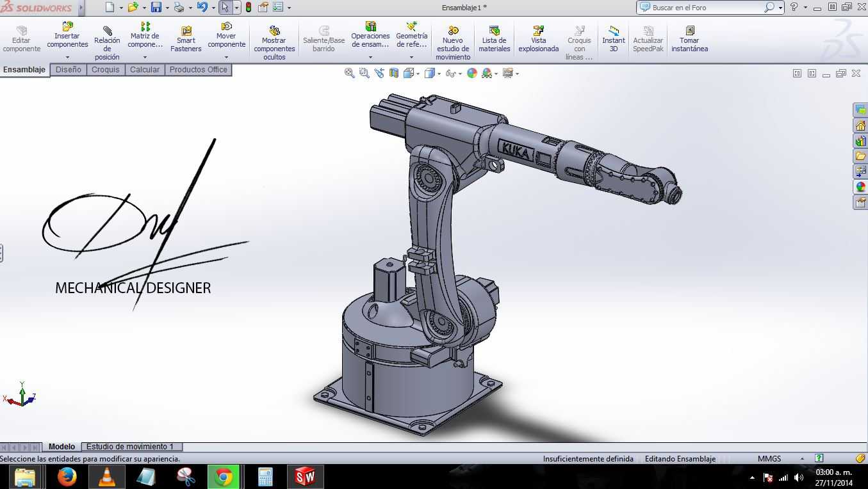Click Tomar instantánea

pos(689,40)
